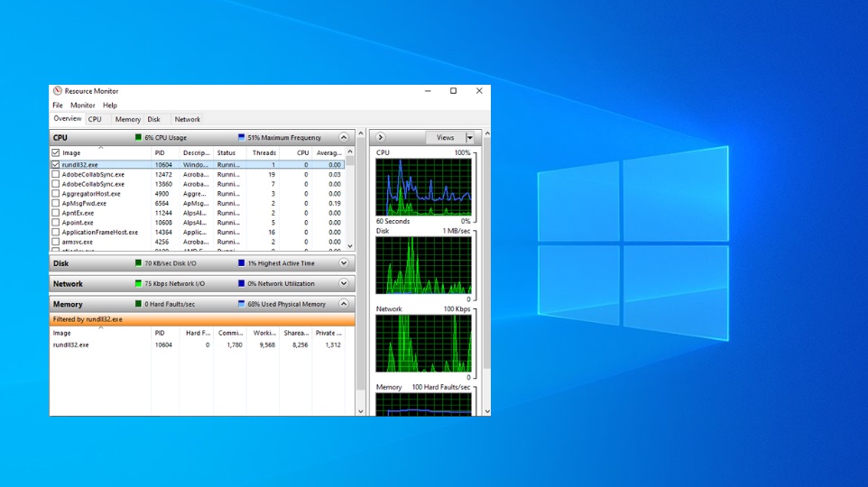Image resolution: width=868 pixels, height=487 pixels.
Task: Uncheck the rundll32.exe process checkbox
Action: coord(56,165)
